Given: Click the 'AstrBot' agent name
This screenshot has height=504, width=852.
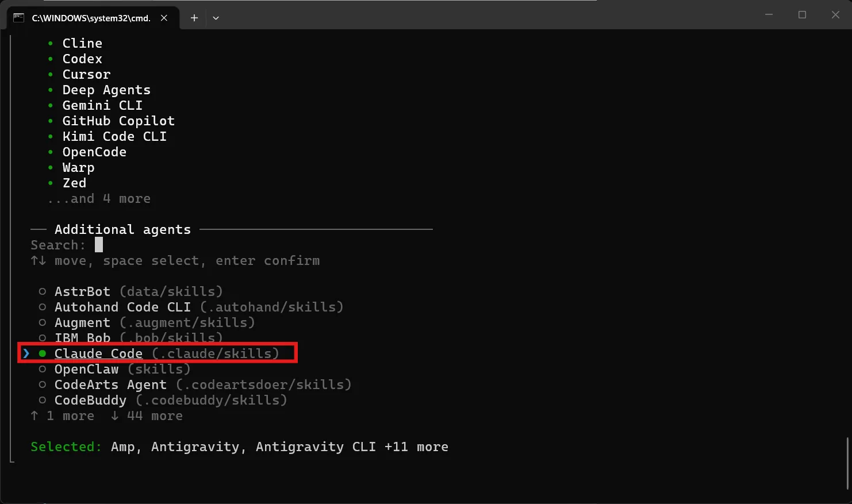Looking at the screenshot, I should click(82, 291).
